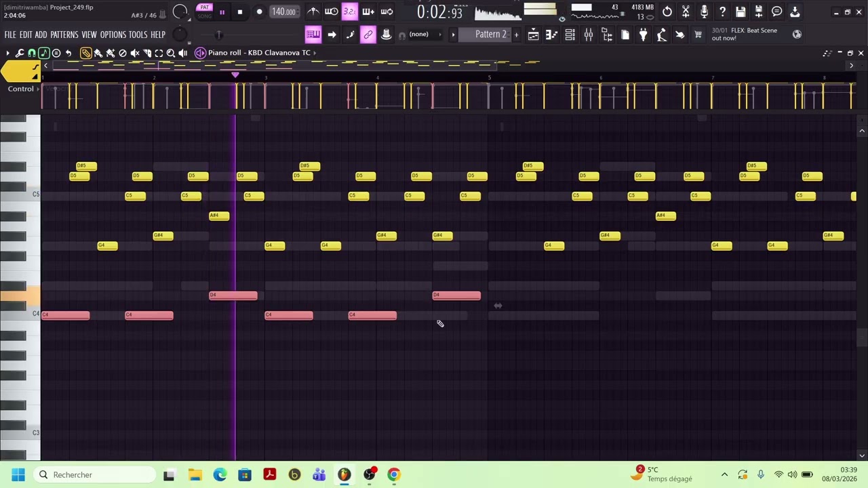The width and height of the screenshot is (868, 488).
Task: Open the project files page icon
Action: pos(625,35)
